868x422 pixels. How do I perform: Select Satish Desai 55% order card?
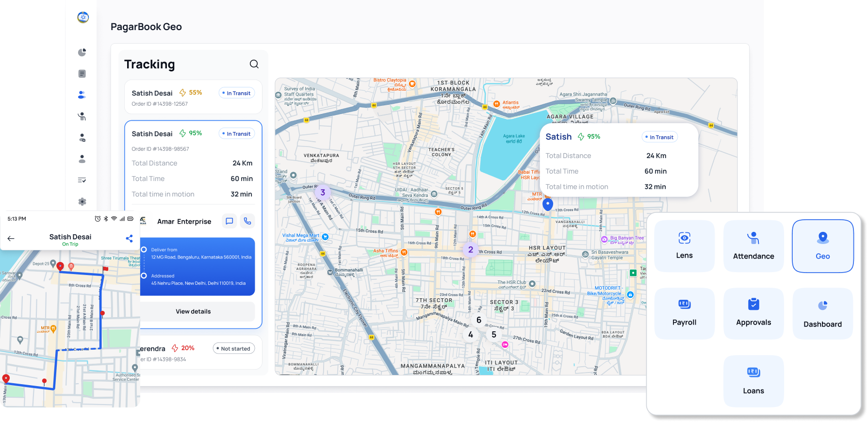193,97
